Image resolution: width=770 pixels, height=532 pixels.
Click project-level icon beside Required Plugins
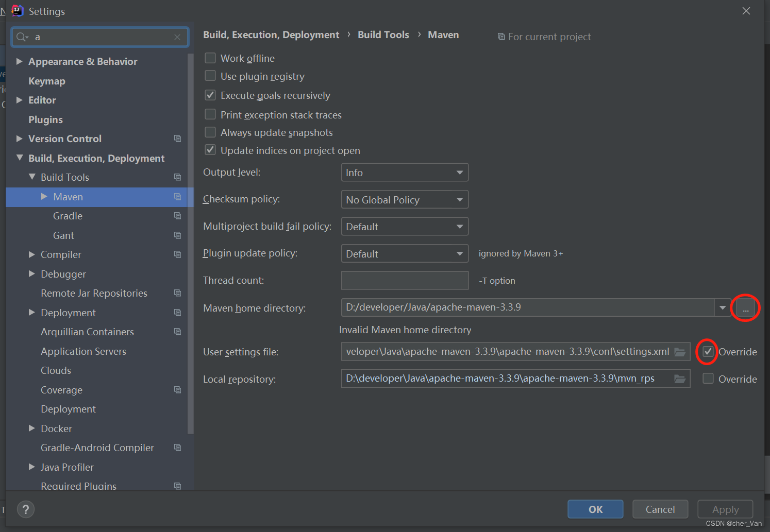click(x=178, y=486)
